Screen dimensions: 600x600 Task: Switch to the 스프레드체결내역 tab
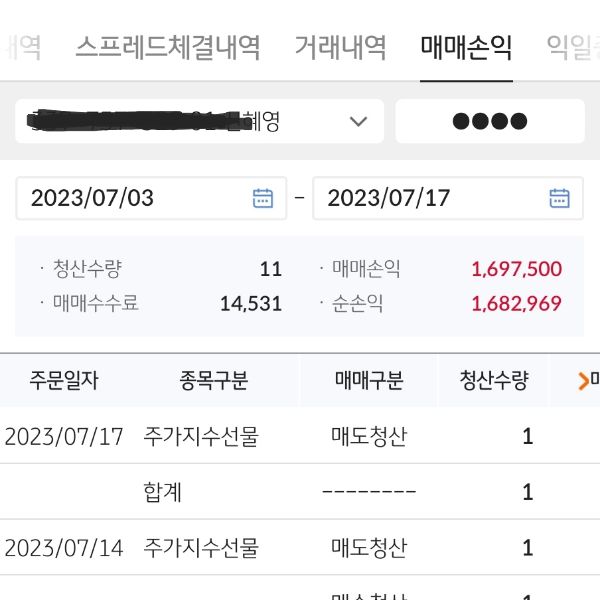168,47
